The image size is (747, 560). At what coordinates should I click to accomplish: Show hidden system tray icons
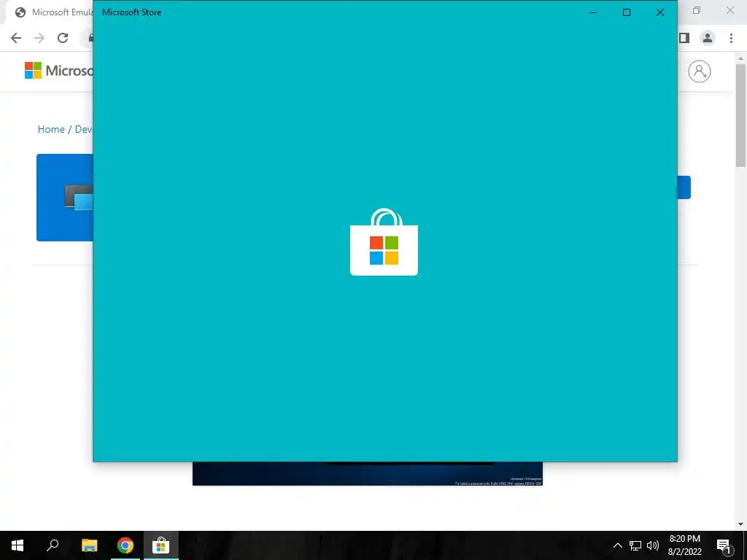click(x=617, y=545)
